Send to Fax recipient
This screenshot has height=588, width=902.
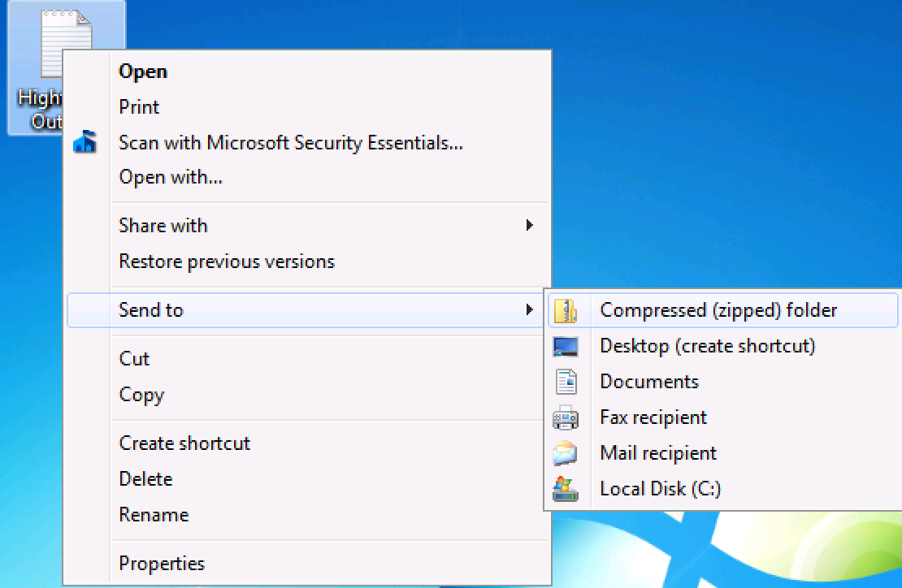(723, 417)
